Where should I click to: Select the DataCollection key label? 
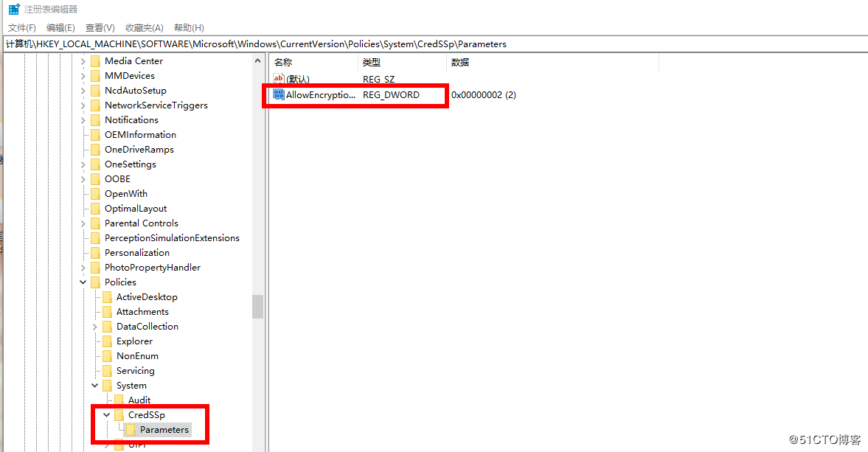(147, 327)
